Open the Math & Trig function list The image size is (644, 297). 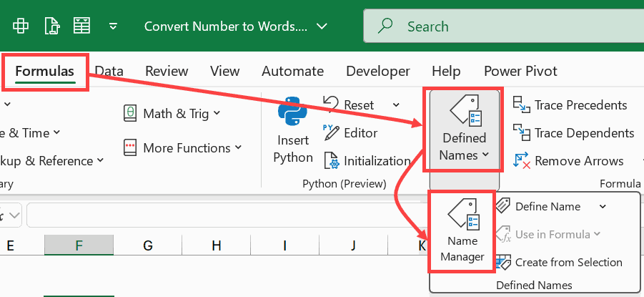[x=172, y=114]
